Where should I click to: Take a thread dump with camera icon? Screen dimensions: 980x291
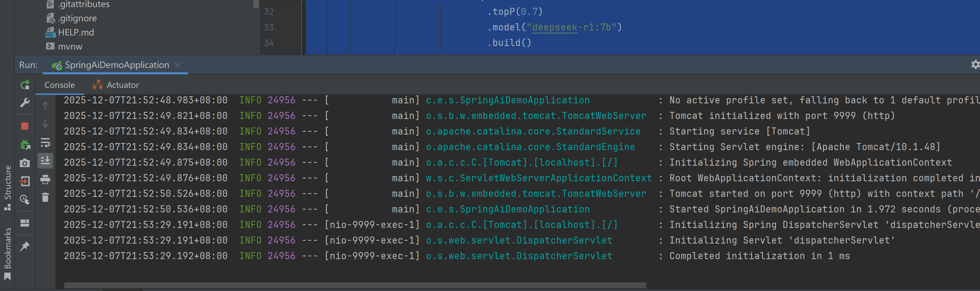[x=25, y=163]
